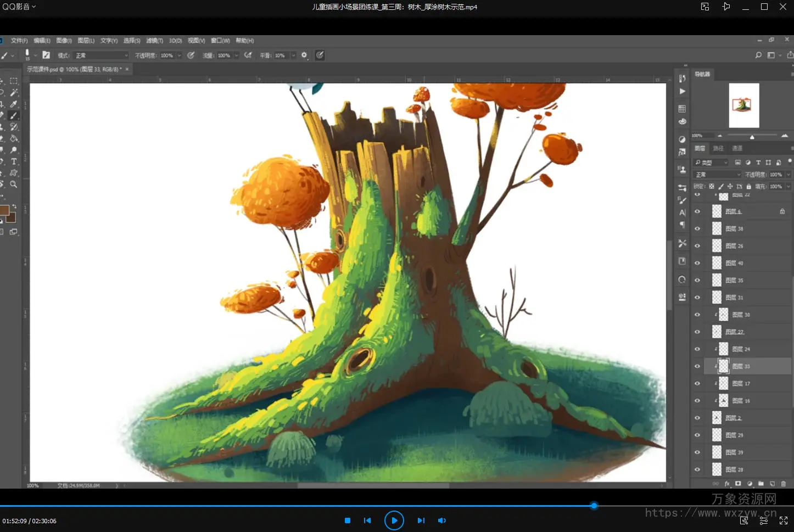The height and width of the screenshot is (532, 794).
Task: Select the Horizontal Type tool
Action: click(14, 161)
